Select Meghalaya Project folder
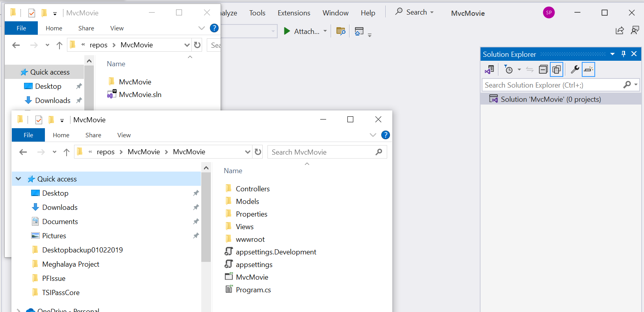The image size is (644, 312). tap(70, 264)
